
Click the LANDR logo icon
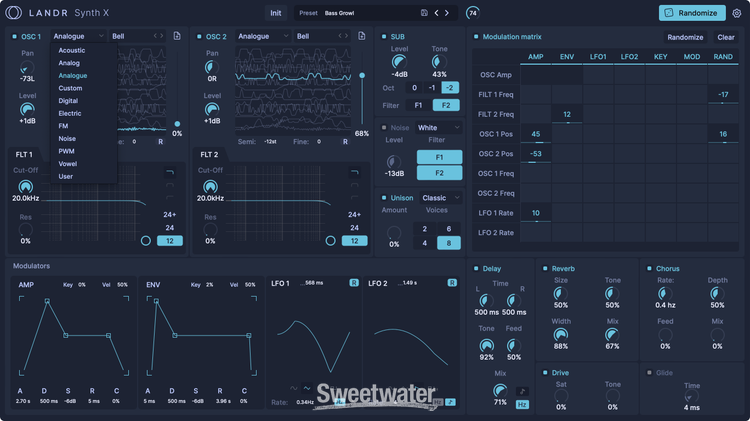click(13, 13)
